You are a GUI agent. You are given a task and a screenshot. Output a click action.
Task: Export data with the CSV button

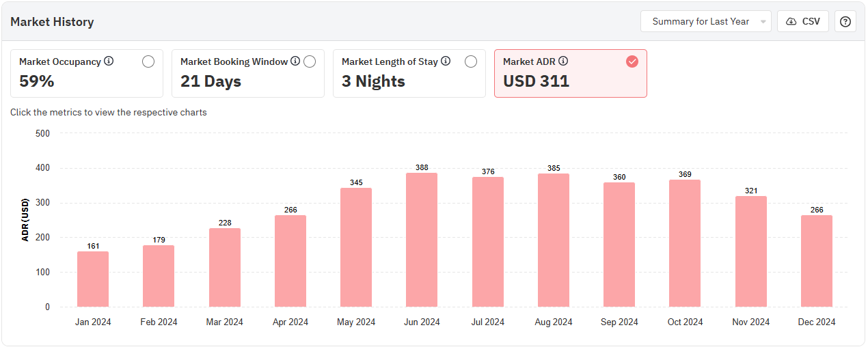pyautogui.click(x=803, y=21)
